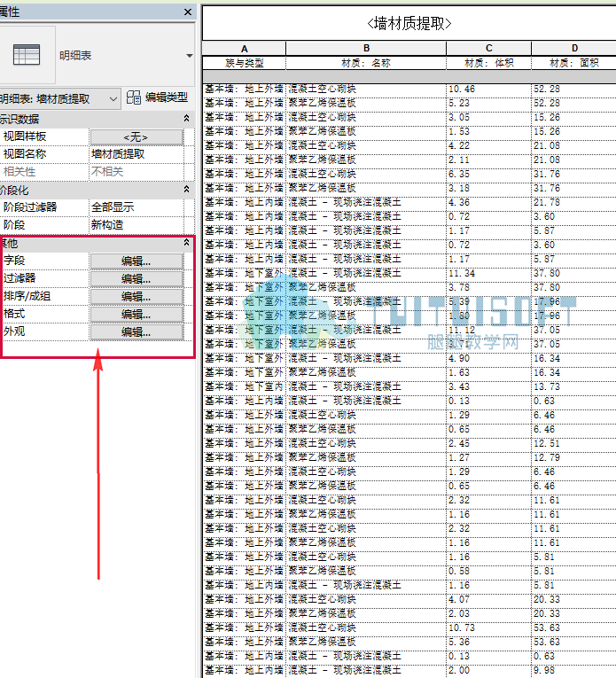Click the volume cell 4.22
Screen dimensions: 616x678
coord(489,145)
